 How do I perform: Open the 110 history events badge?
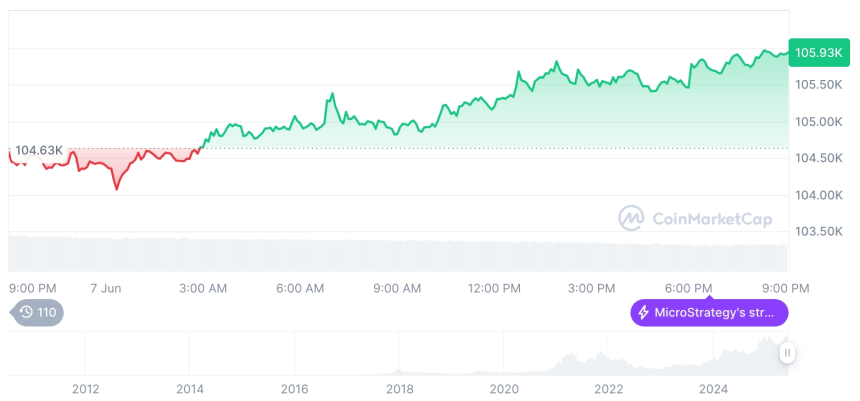pyautogui.click(x=36, y=313)
